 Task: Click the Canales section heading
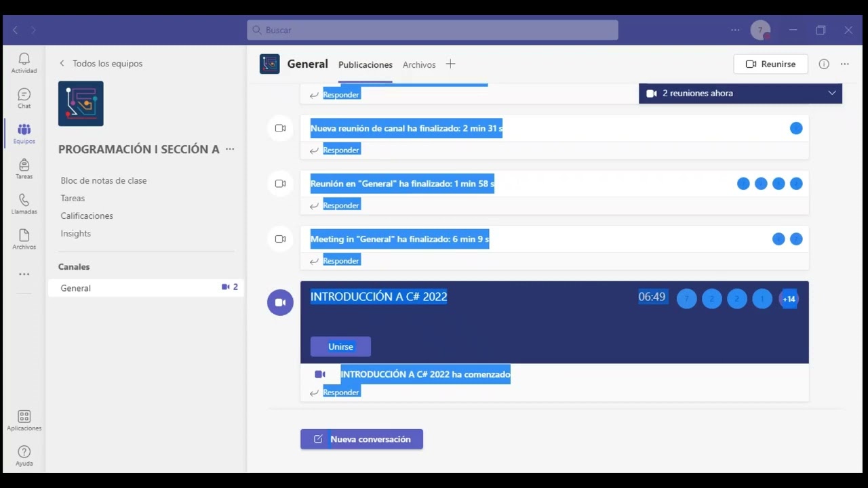(x=74, y=267)
